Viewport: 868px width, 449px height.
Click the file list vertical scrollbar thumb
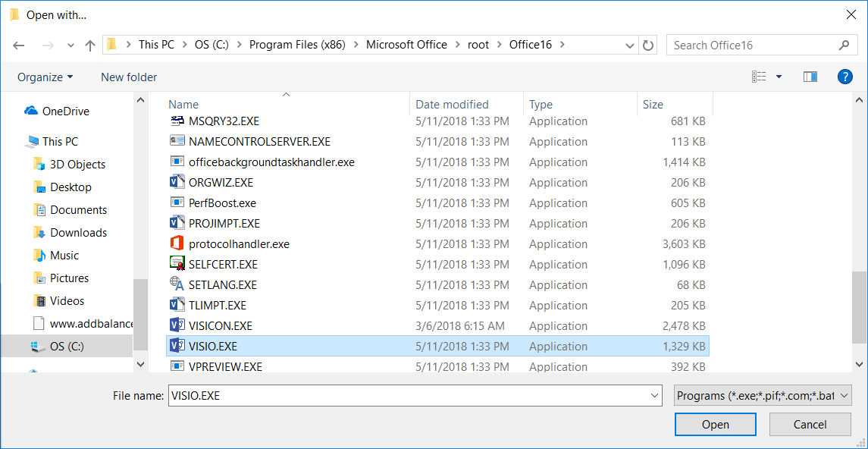coord(859,307)
